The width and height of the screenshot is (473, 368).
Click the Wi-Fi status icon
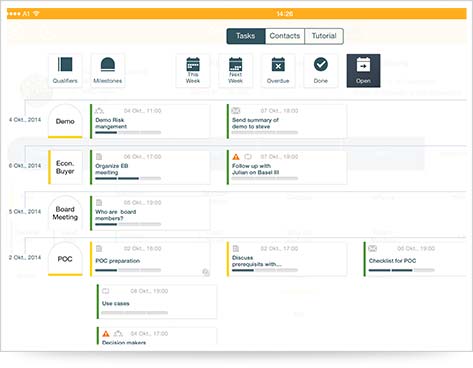pyautogui.click(x=37, y=13)
